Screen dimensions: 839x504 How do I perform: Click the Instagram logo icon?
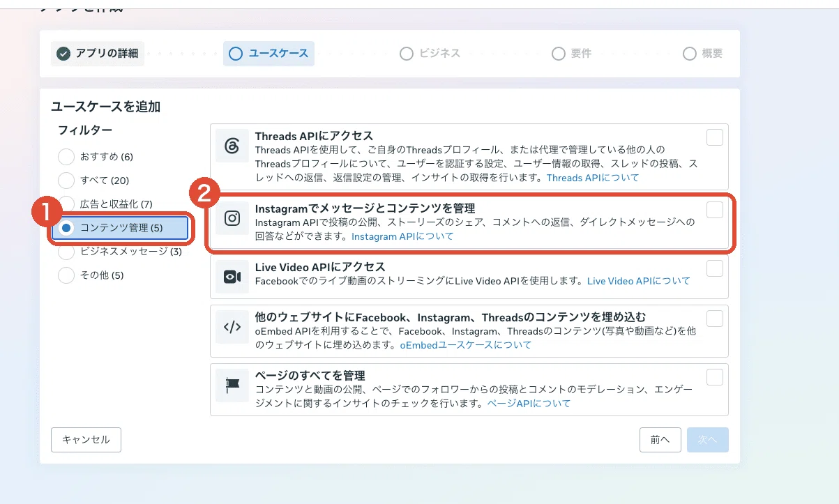pyautogui.click(x=232, y=218)
